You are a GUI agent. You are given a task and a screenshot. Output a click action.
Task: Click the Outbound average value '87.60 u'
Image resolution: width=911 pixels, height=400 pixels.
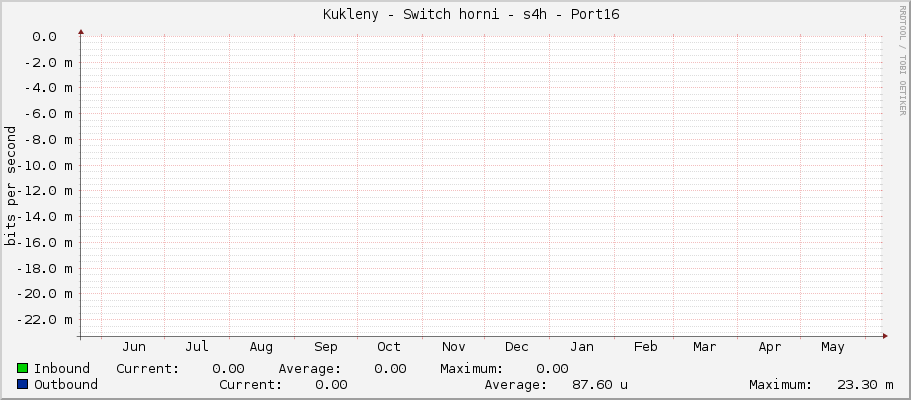(x=600, y=385)
